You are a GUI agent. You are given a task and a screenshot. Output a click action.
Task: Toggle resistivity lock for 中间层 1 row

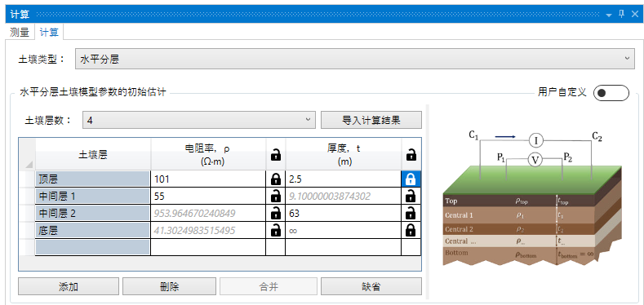pos(276,197)
